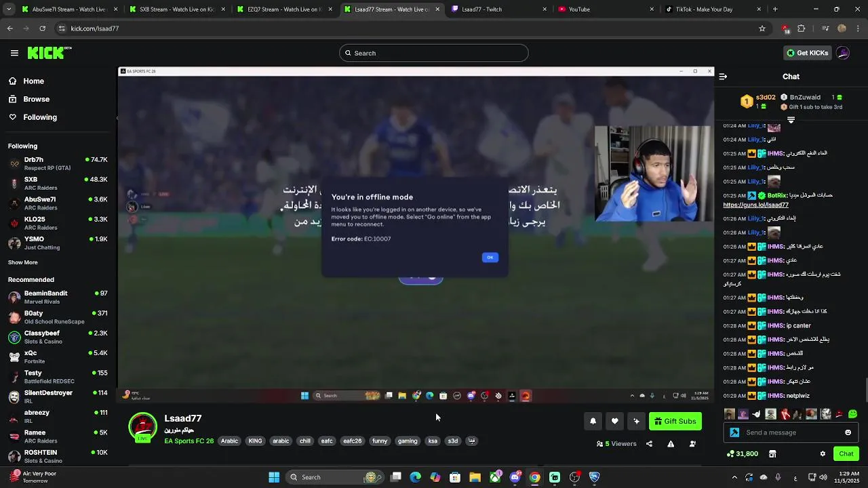868x488 pixels.
Task: Switch to YouTube browser tab
Action: [605, 9]
